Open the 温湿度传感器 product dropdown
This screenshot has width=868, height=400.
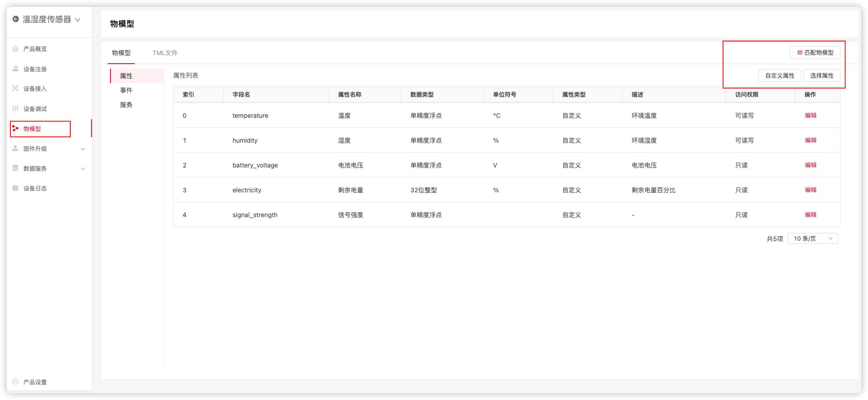tap(78, 19)
